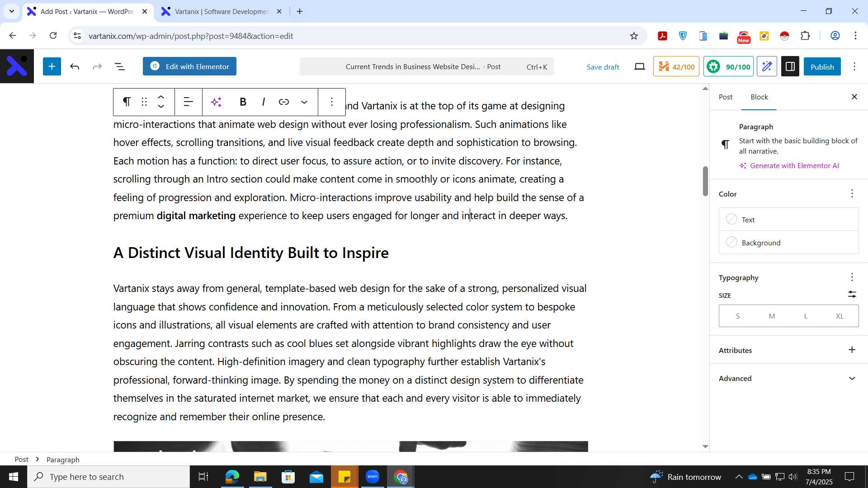Switch to Vartanix Software Development browser tab
The width and height of the screenshot is (868, 488).
[222, 12]
